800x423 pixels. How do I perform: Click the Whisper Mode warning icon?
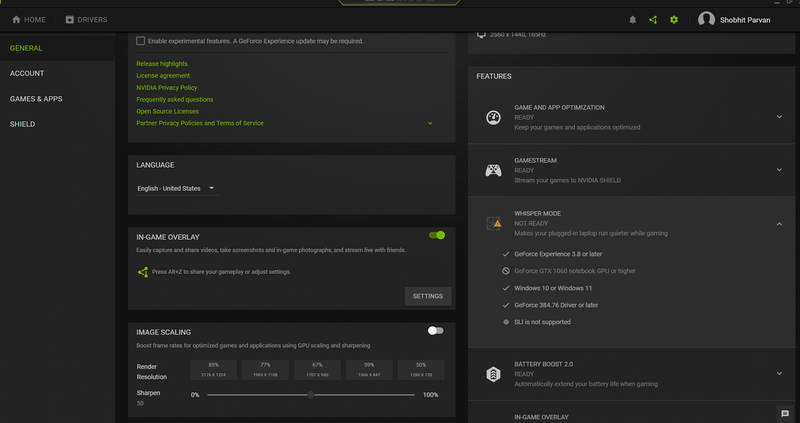tap(493, 223)
